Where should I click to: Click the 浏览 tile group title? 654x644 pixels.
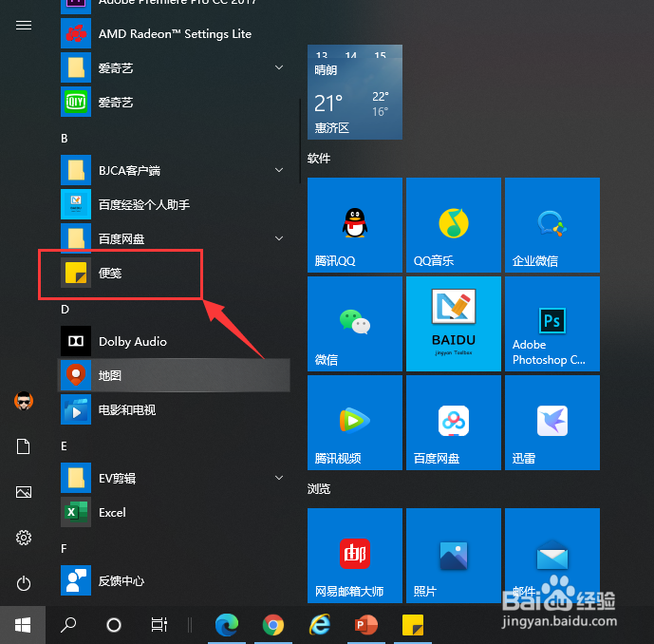319,489
